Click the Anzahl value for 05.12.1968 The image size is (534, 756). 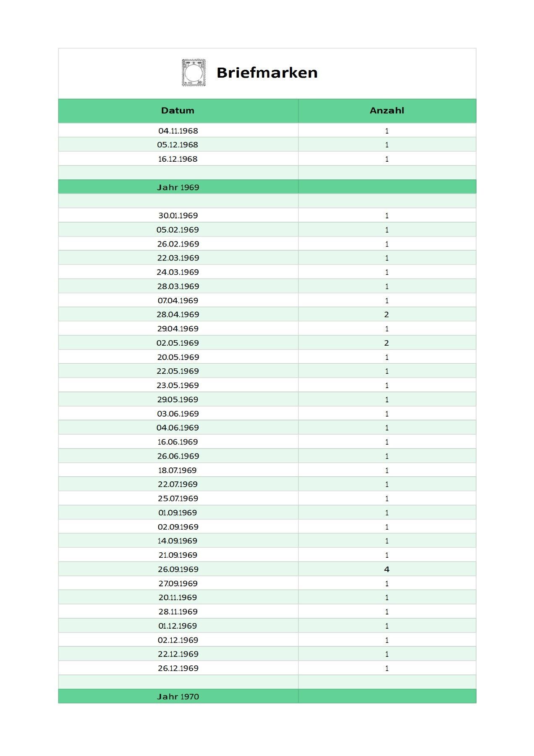pyautogui.click(x=387, y=145)
